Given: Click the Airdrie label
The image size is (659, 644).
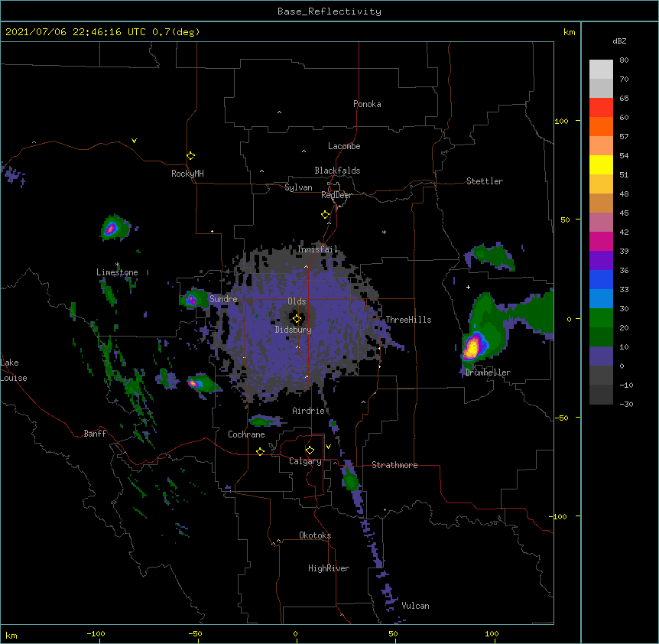Looking at the screenshot, I should pyautogui.click(x=309, y=411).
